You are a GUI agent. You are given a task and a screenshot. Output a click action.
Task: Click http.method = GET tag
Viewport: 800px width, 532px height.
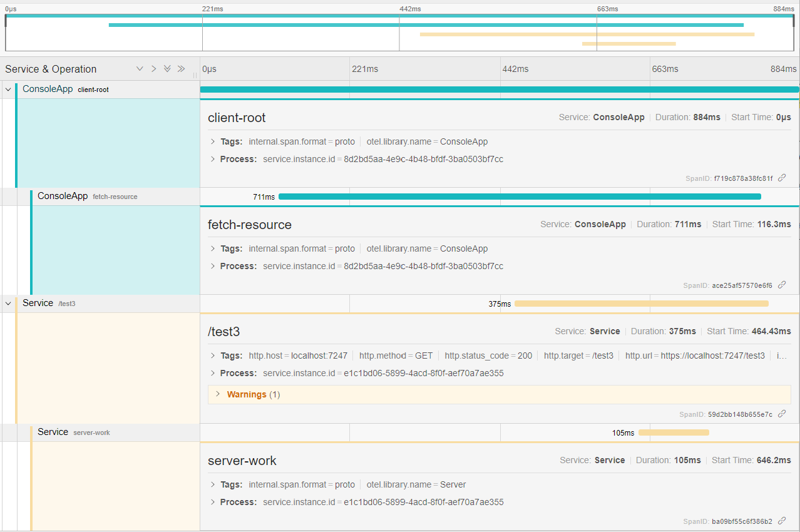coord(396,356)
